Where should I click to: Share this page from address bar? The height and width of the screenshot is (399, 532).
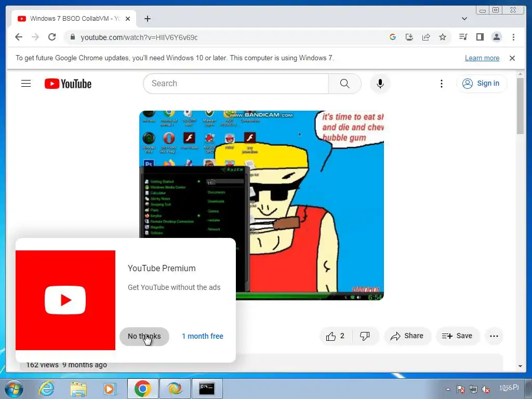(x=426, y=37)
